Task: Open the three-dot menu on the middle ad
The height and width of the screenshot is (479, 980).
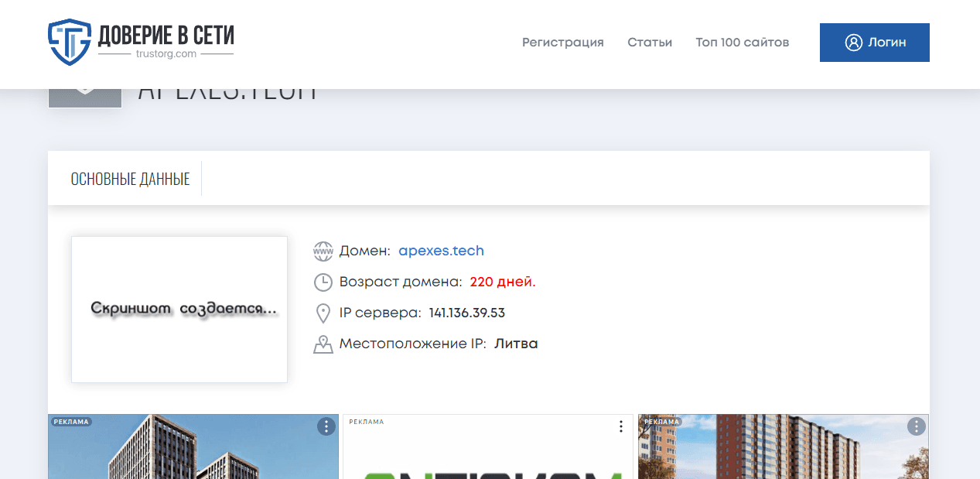Action: pos(620,426)
